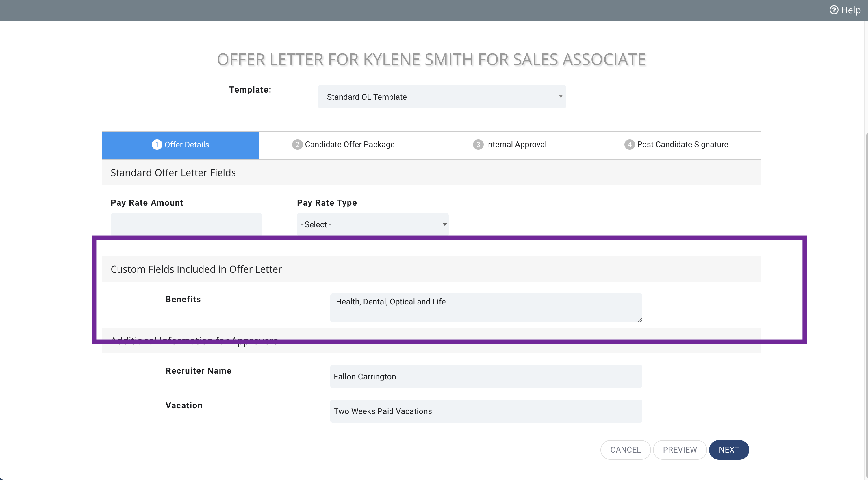Expand the Pay Rate Type dropdown

click(373, 224)
